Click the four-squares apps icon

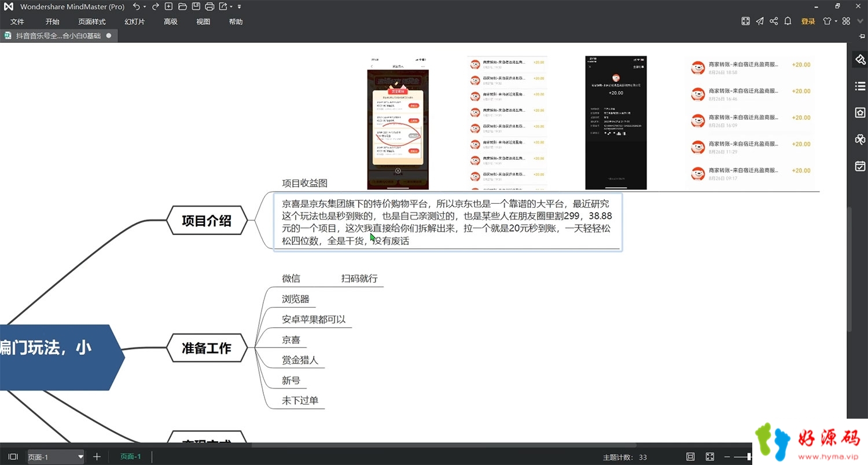pos(846,21)
